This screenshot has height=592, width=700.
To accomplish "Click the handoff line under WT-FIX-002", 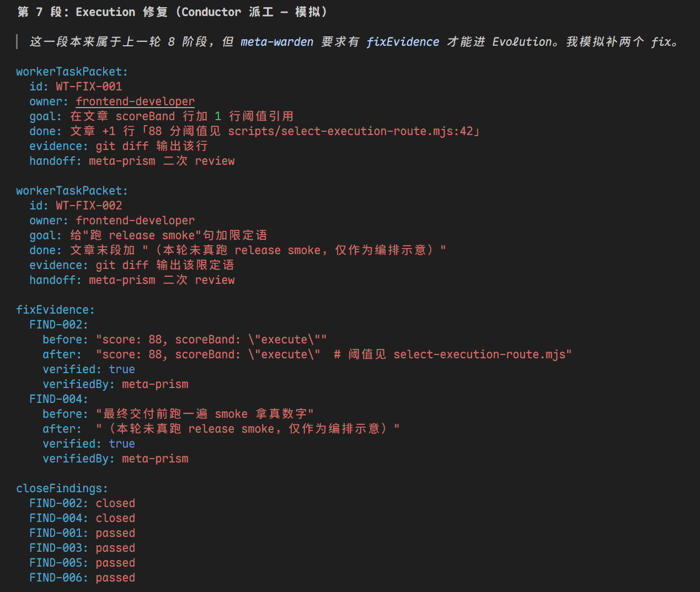I will pos(132,280).
